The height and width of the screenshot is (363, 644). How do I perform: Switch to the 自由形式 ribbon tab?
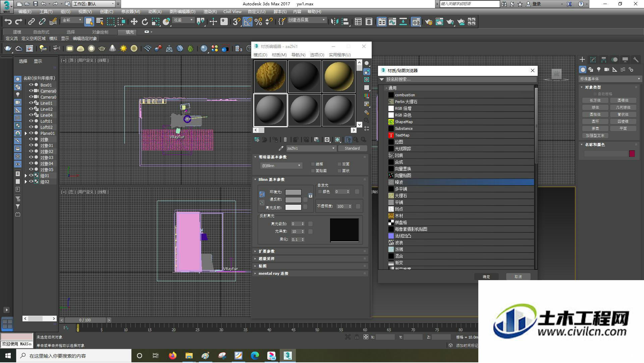pyautogui.click(x=41, y=32)
